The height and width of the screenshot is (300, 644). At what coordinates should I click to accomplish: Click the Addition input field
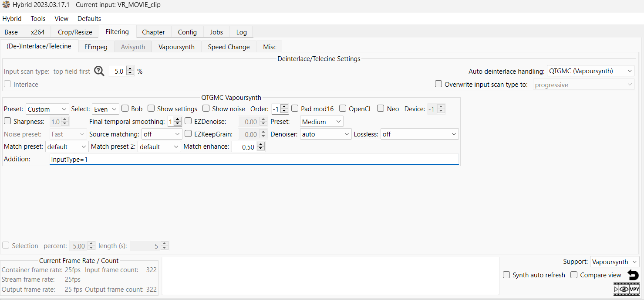(x=254, y=159)
